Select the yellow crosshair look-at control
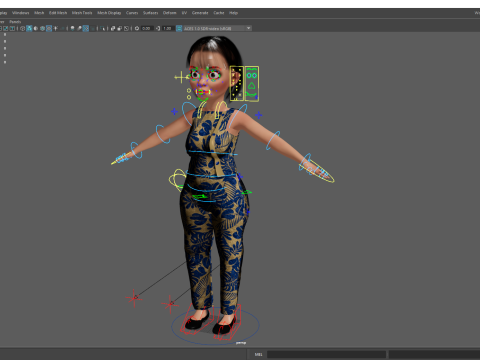The image size is (480, 360). [181, 77]
